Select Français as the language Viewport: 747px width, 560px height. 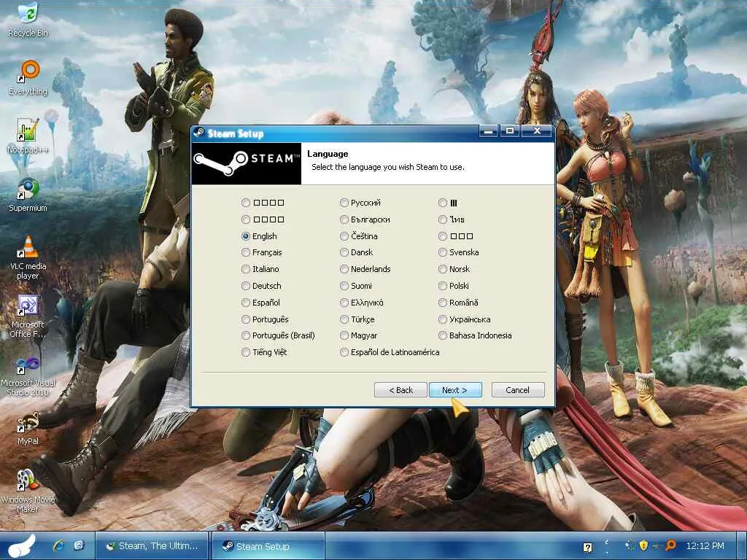pyautogui.click(x=262, y=252)
